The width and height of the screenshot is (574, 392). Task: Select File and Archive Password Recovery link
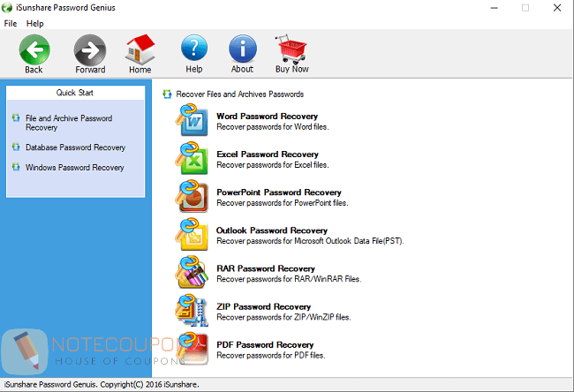pos(69,123)
